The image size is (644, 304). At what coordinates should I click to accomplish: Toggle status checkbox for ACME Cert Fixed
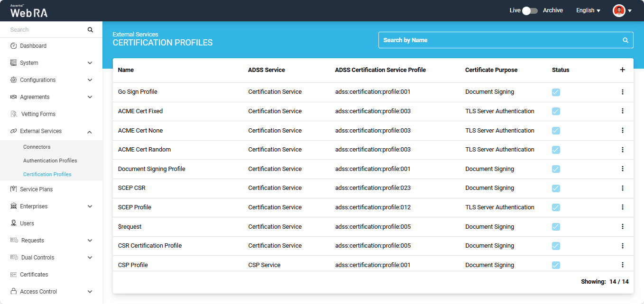[x=556, y=111]
